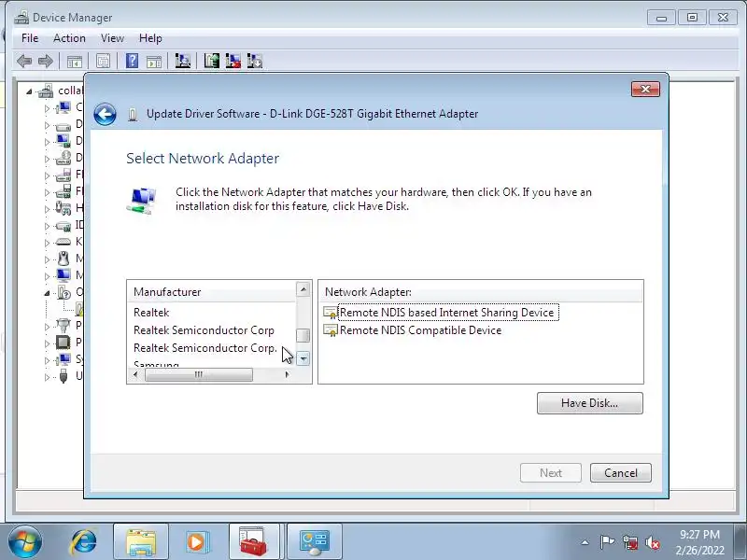Click the Forward toolbar arrow in Device Manager
The width and height of the screenshot is (747, 560).
click(x=46, y=61)
